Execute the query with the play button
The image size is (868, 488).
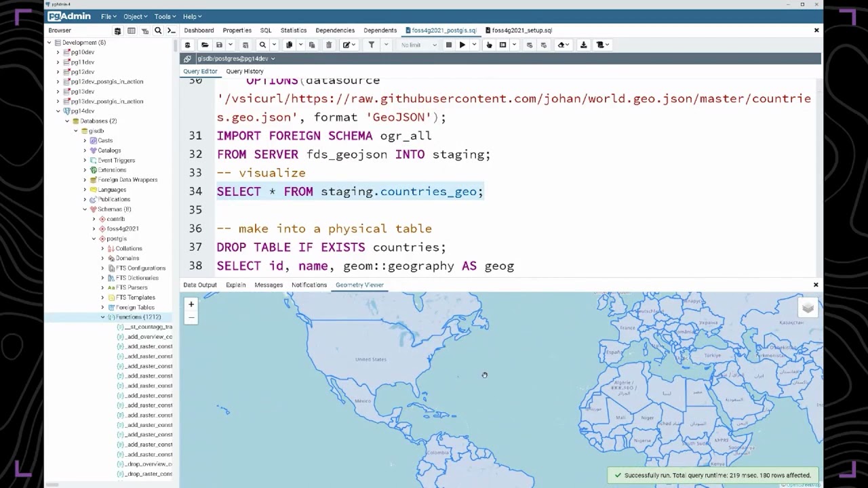(462, 45)
